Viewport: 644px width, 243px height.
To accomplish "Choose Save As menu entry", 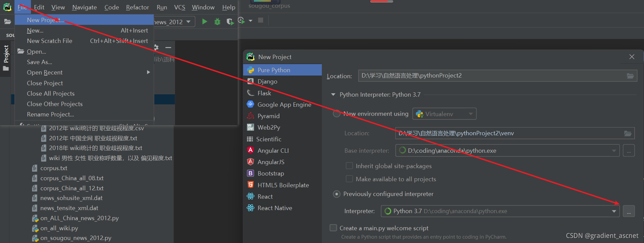I will tap(84, 62).
